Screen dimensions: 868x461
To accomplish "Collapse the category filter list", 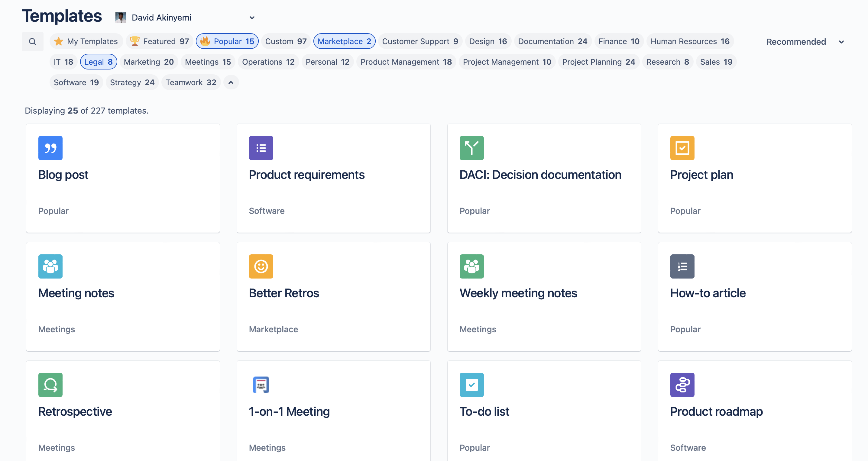I will [231, 82].
